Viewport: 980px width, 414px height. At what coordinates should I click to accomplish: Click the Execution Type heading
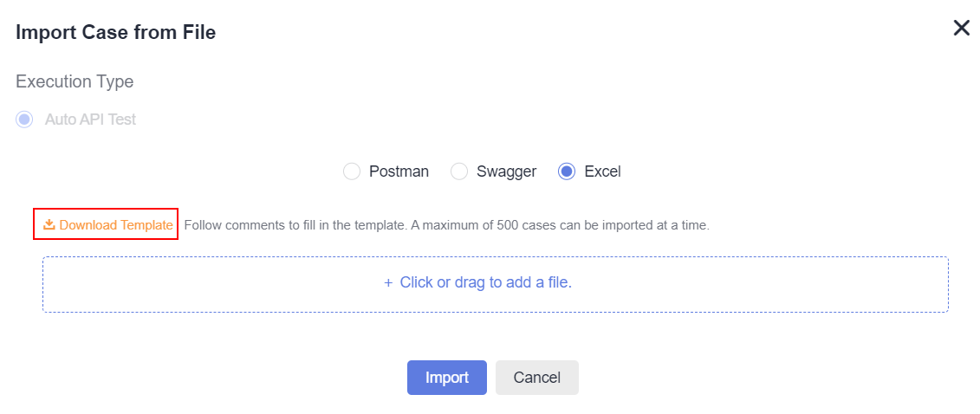click(75, 81)
